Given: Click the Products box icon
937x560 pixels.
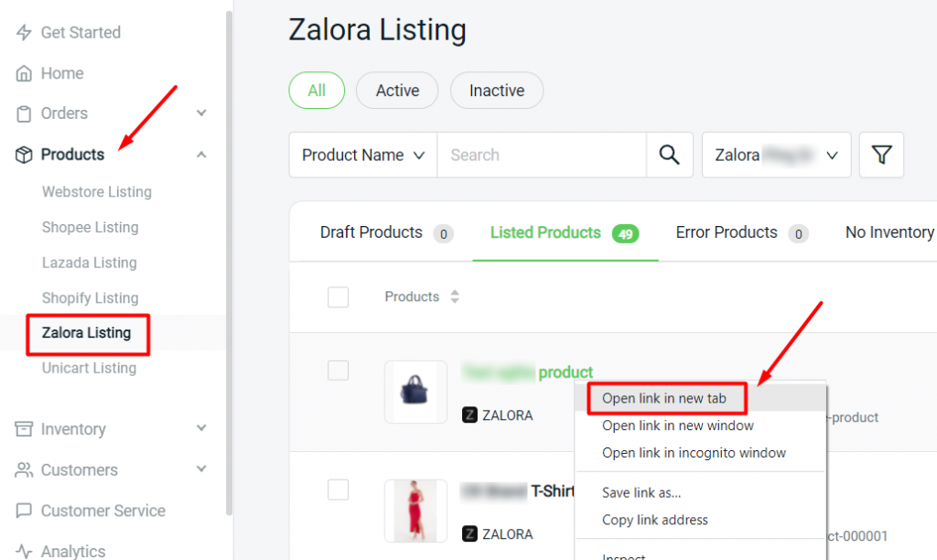Looking at the screenshot, I should pyautogui.click(x=24, y=155).
